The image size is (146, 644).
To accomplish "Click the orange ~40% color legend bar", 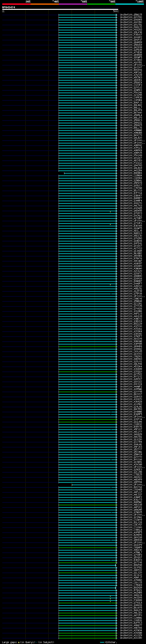I will click(45, 4).
